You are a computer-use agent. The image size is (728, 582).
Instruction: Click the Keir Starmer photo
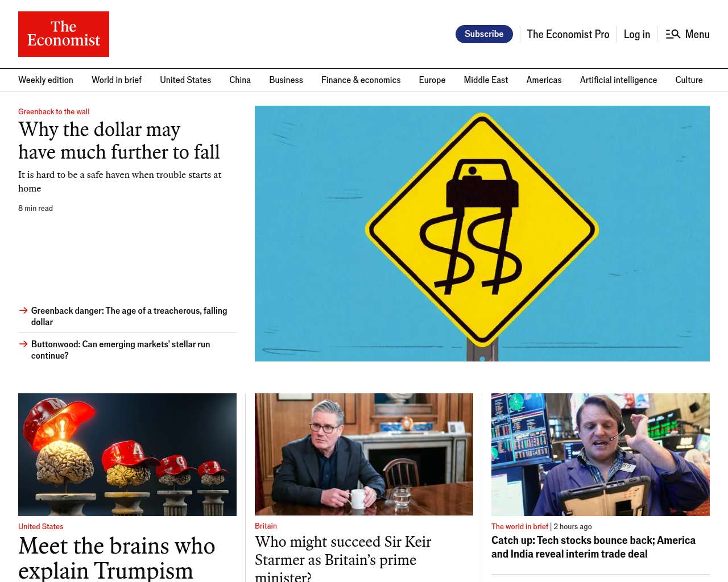click(364, 455)
